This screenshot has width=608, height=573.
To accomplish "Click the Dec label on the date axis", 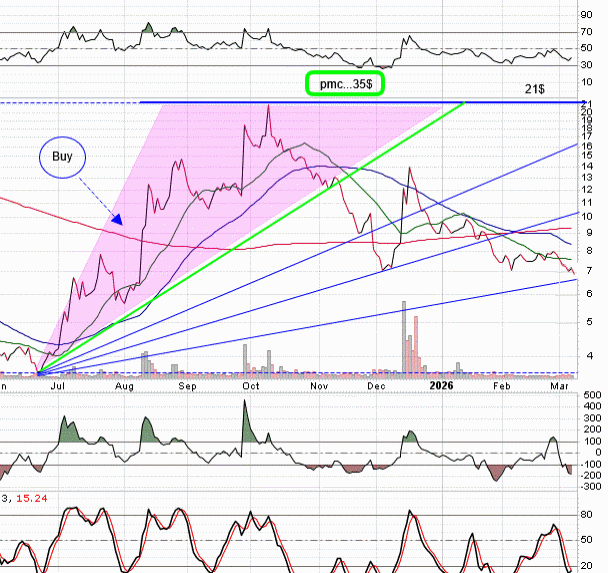I will 376,384.
